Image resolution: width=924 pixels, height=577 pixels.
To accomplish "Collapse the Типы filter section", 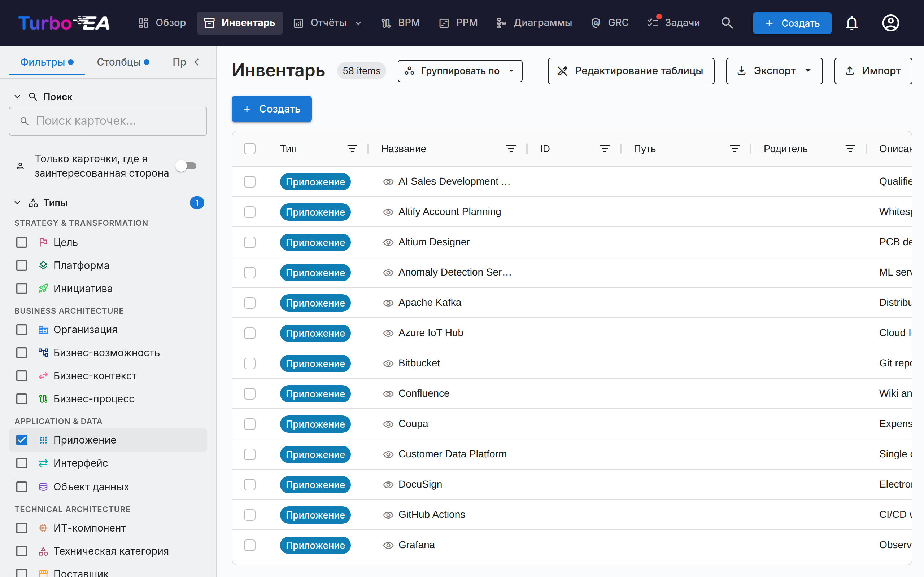I will click(x=17, y=203).
